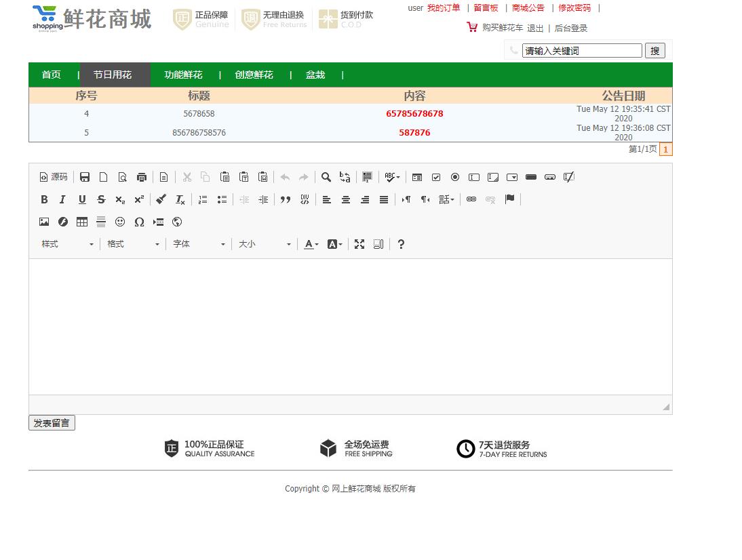The image size is (742, 560).
Task: Insert a checkbox form element
Action: [436, 177]
